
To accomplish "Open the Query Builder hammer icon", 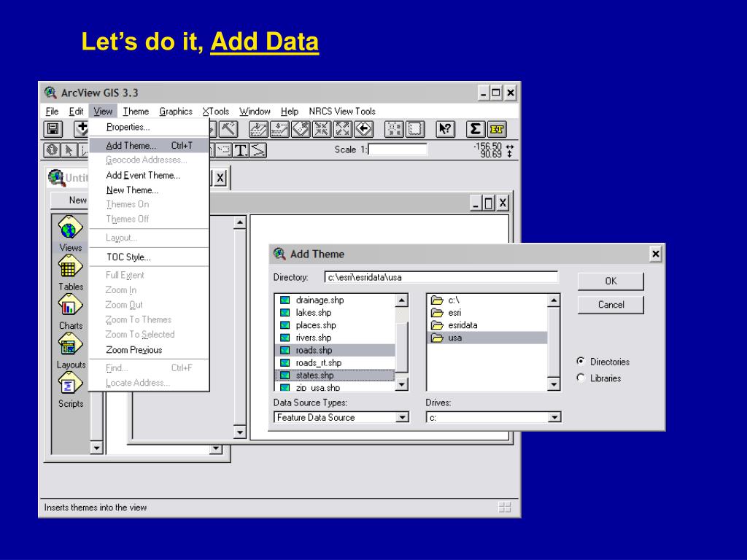I will click(228, 129).
